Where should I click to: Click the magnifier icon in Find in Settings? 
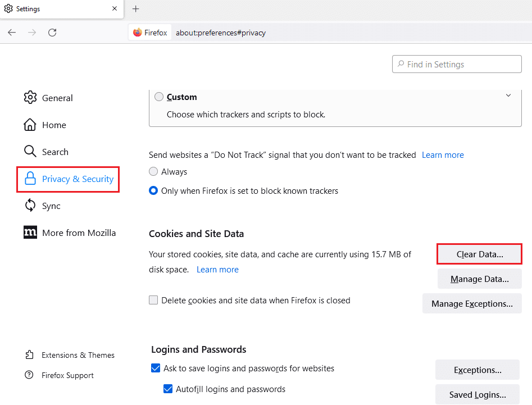401,64
